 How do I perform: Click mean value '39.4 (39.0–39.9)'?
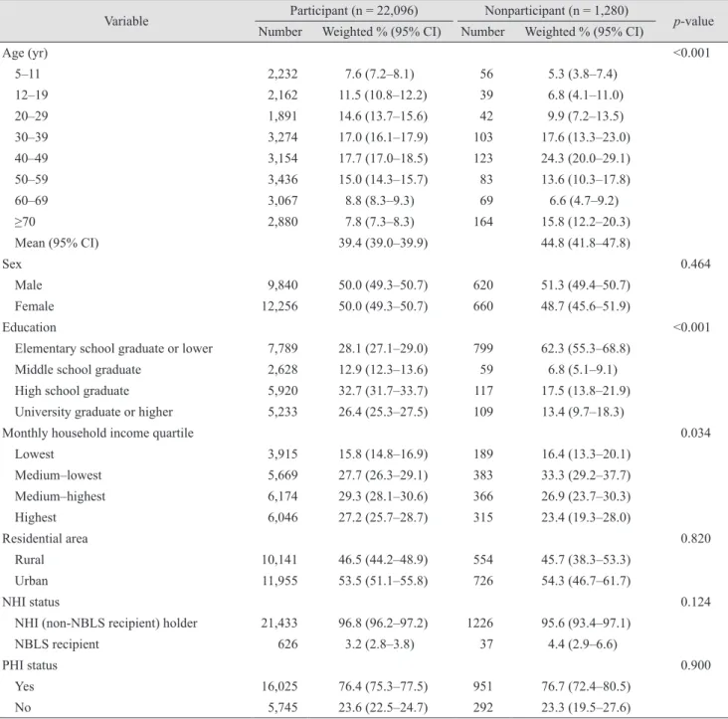(383, 243)
